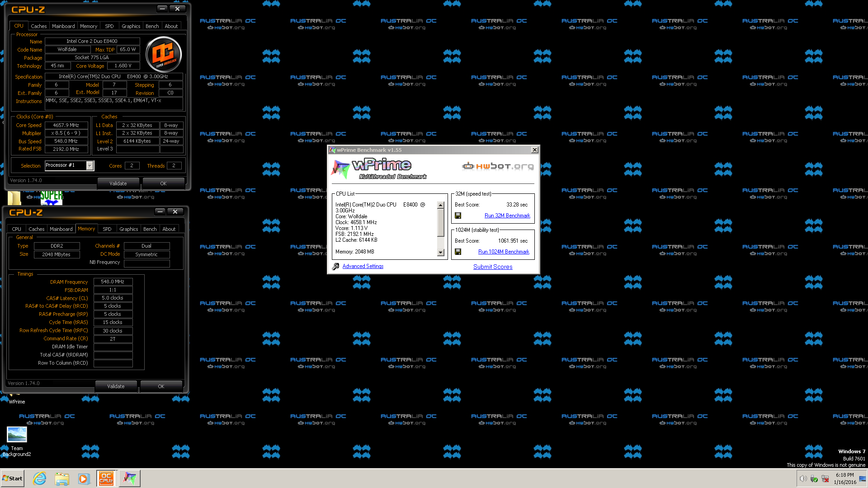Select the Team Background2 desktop icon
Image resolution: width=868 pixels, height=488 pixels.
(x=17, y=441)
